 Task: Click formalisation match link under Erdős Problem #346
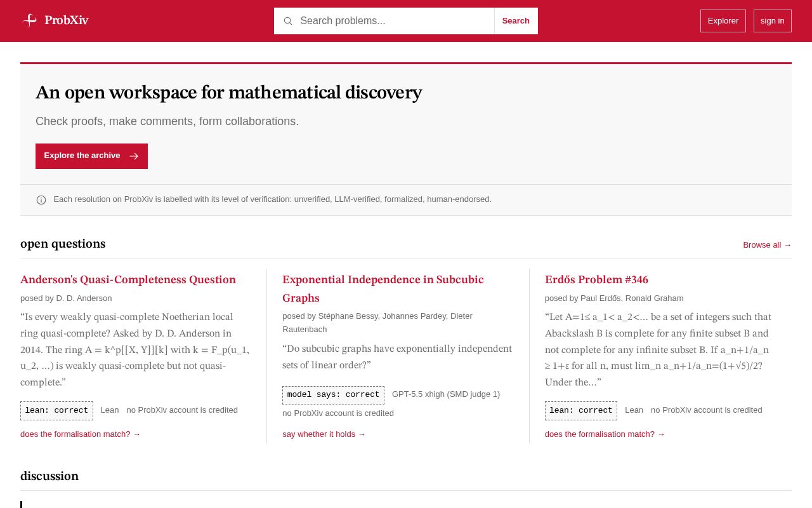tap(605, 434)
